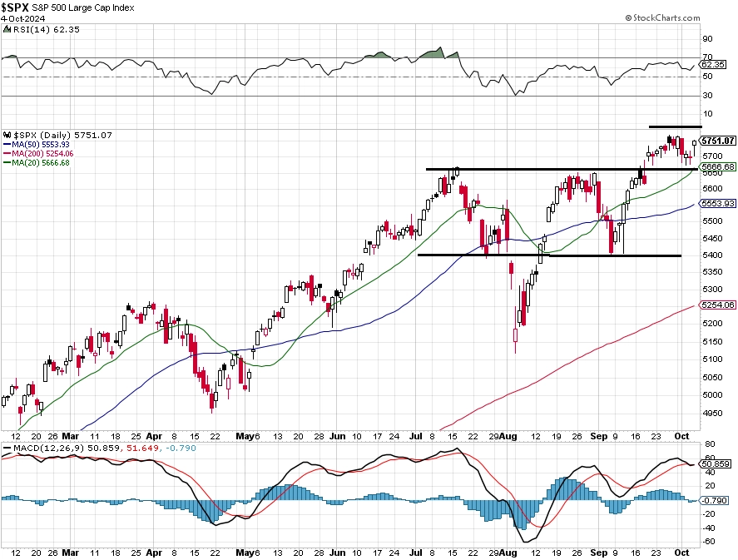Click the StockCharts.com copyright mark
The image size is (738, 560).
662,17
